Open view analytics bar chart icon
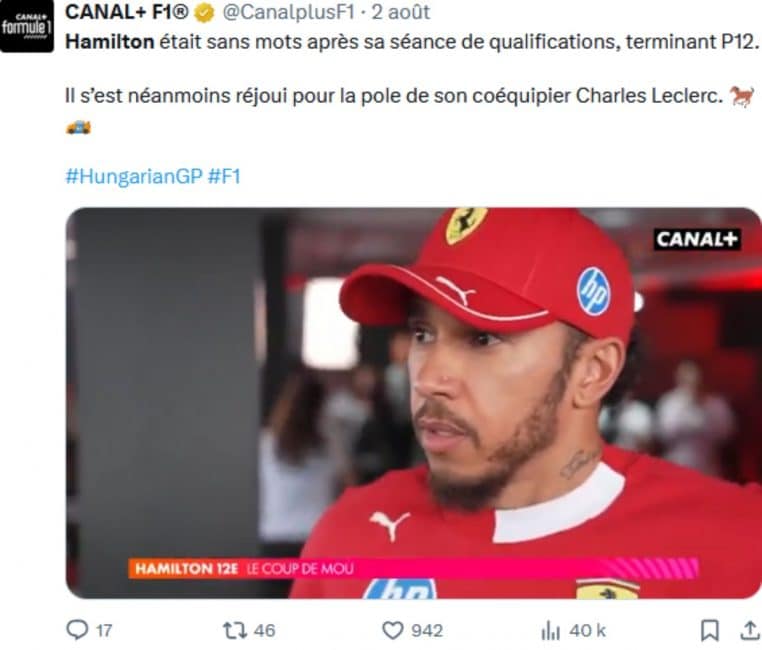This screenshot has height=650, width=762. pyautogui.click(x=551, y=631)
